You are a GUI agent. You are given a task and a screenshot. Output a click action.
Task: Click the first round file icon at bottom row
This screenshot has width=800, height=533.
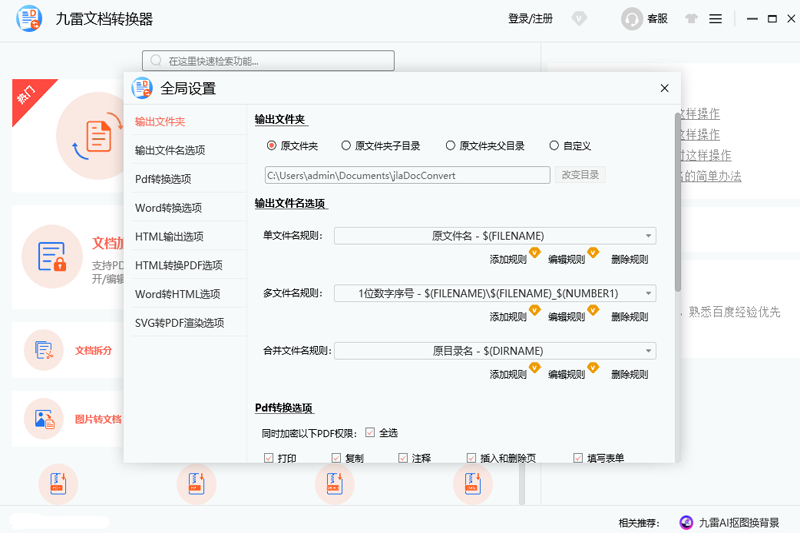[58, 484]
